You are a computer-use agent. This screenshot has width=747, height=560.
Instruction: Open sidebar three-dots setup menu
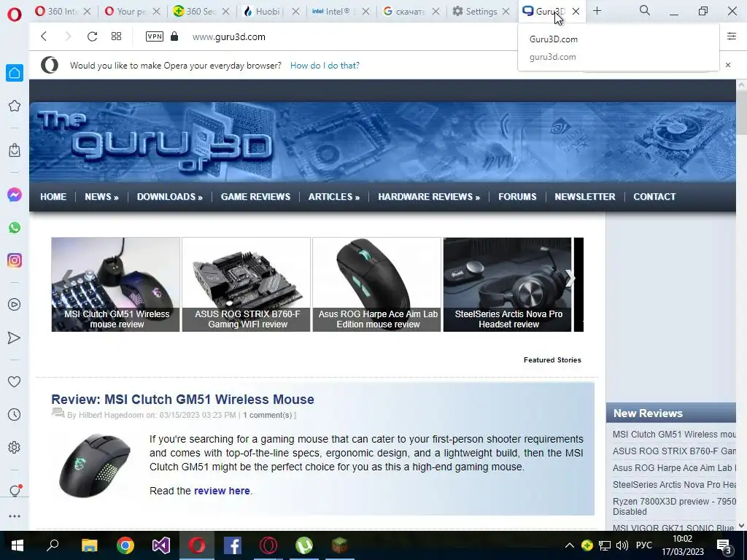15,516
